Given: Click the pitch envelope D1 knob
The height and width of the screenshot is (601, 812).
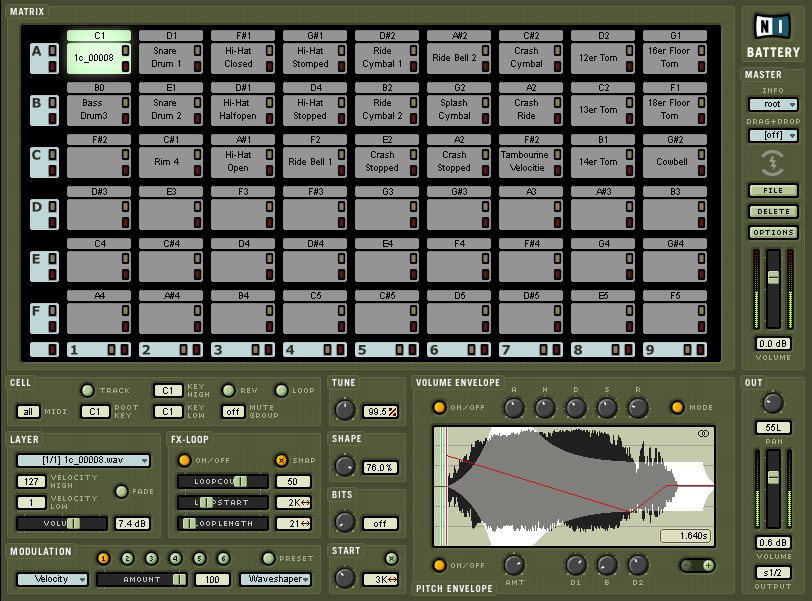Looking at the screenshot, I should click(x=576, y=565).
